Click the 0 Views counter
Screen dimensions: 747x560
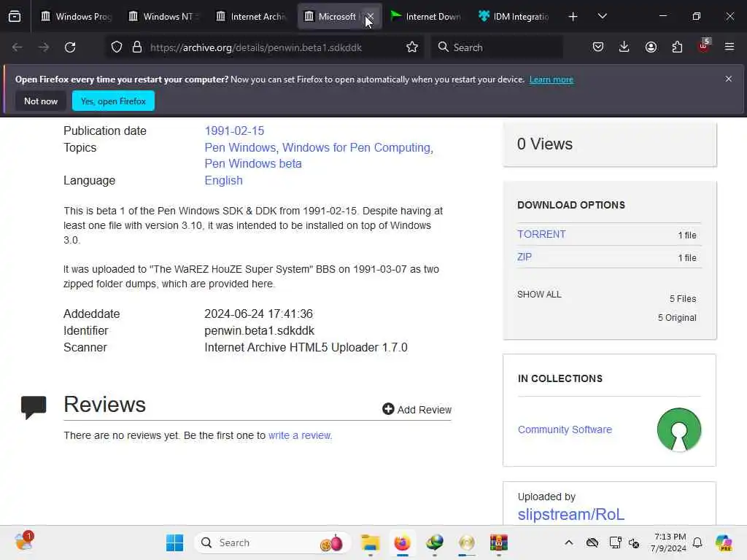click(x=545, y=144)
